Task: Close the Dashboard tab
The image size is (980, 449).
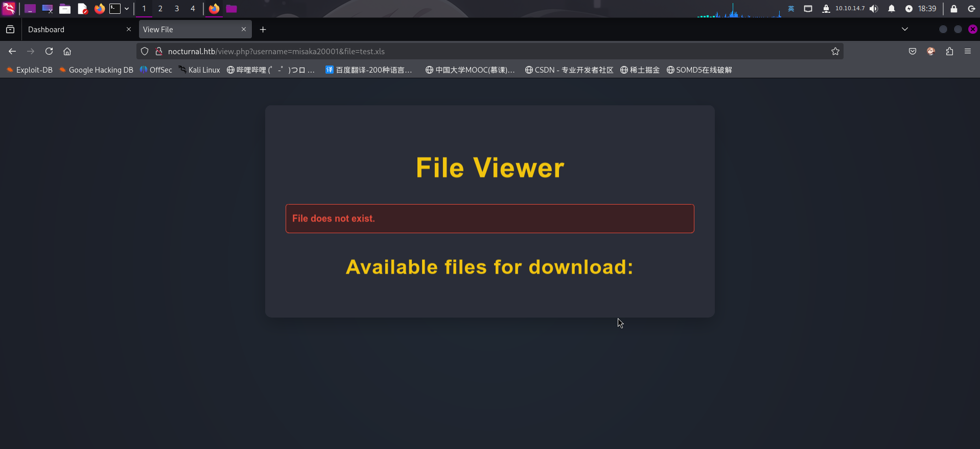Action: coord(129,30)
